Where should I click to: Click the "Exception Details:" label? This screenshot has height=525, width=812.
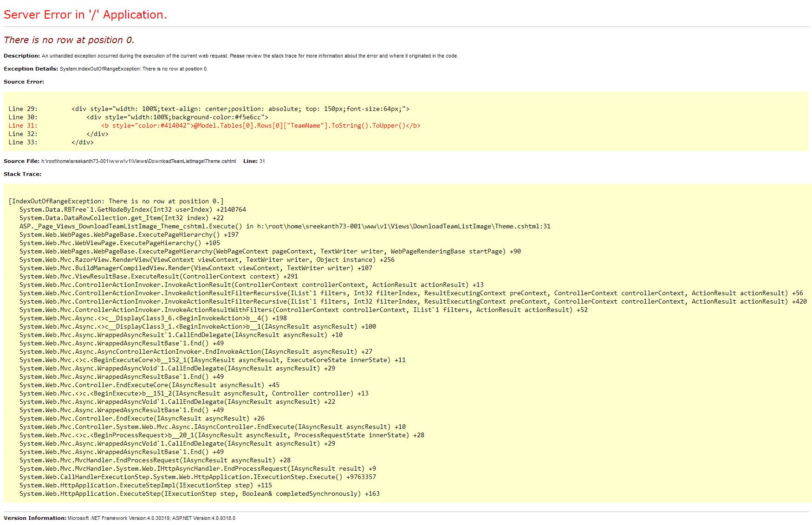tap(31, 69)
